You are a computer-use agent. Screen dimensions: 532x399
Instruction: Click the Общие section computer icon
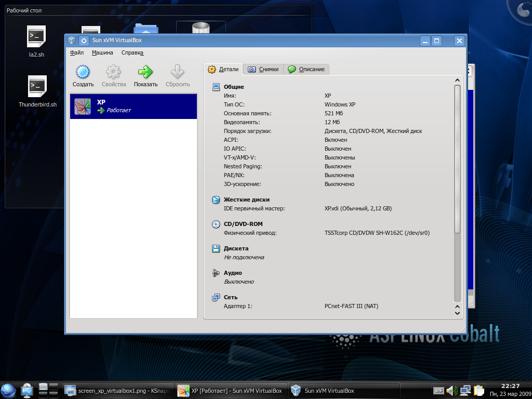[x=216, y=87]
